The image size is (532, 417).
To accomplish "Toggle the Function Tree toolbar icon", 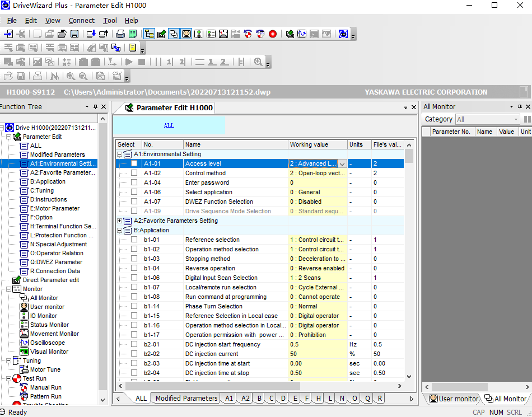I will click(x=150, y=34).
